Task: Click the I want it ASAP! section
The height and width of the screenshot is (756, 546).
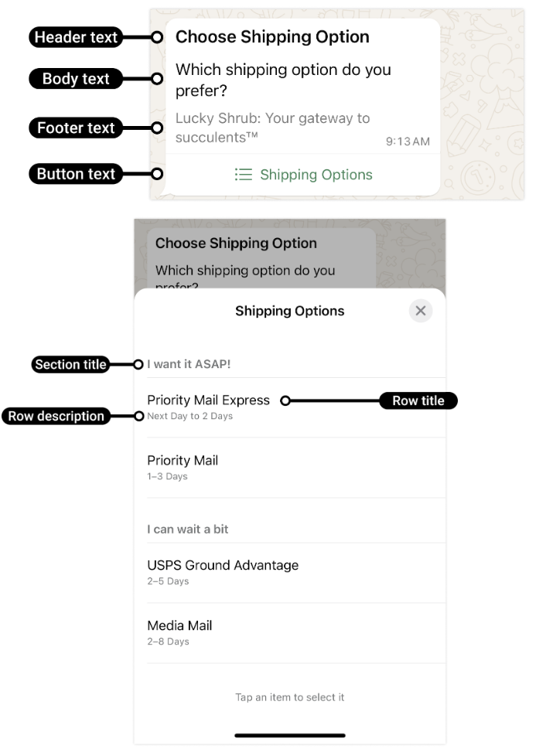Action: pos(189,364)
